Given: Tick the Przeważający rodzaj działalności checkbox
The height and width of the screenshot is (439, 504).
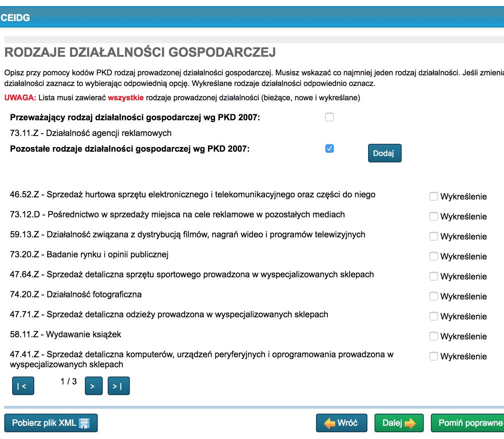Looking at the screenshot, I should point(330,117).
